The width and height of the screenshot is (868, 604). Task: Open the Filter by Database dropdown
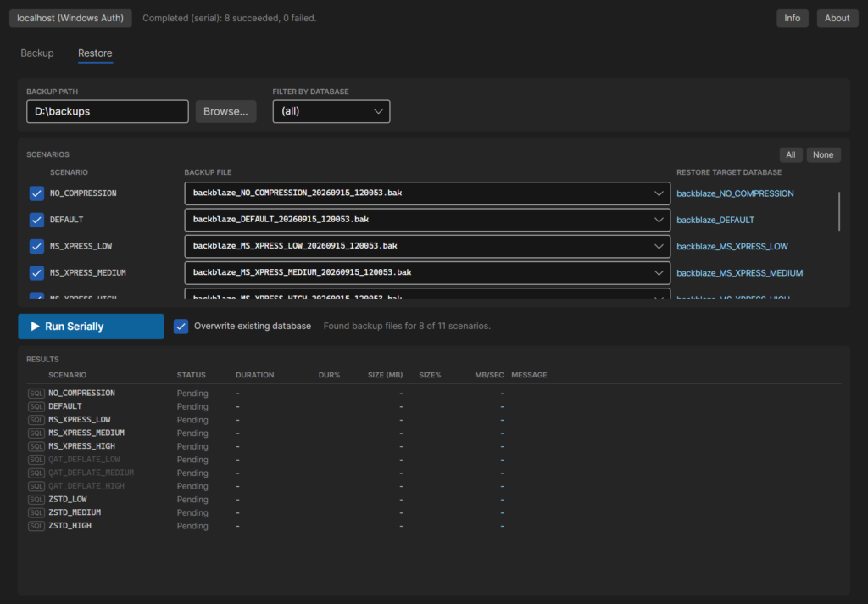331,111
